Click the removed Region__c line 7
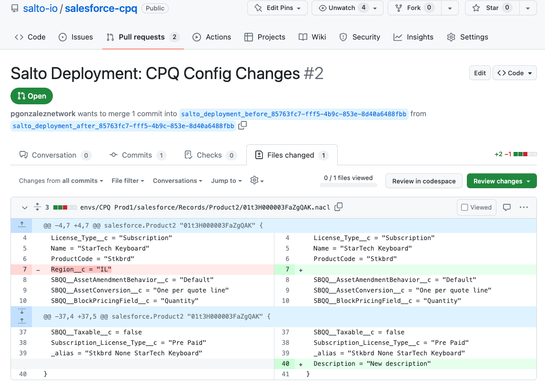The height and width of the screenshot is (392, 545). (x=142, y=269)
